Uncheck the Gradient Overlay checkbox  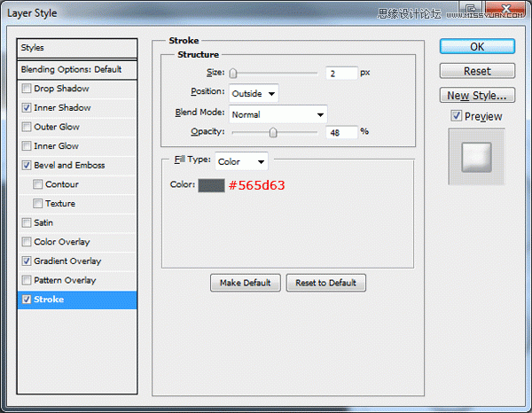coord(26,261)
